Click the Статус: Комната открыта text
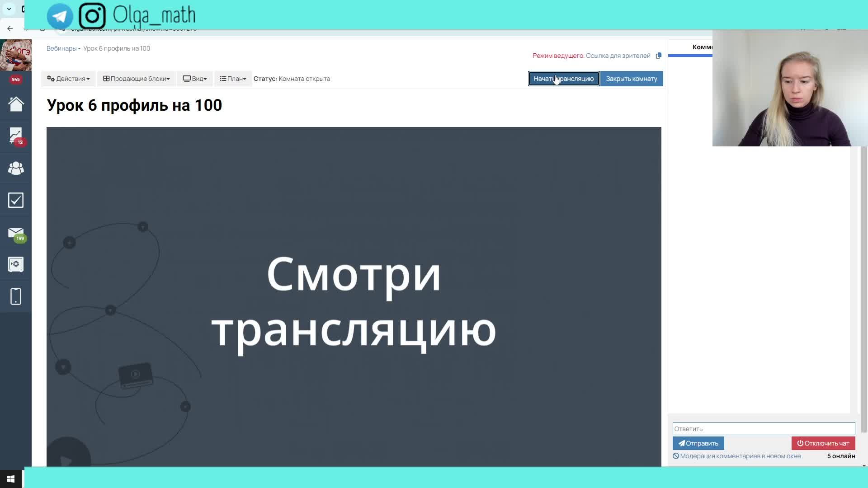The height and width of the screenshot is (488, 868). click(292, 79)
